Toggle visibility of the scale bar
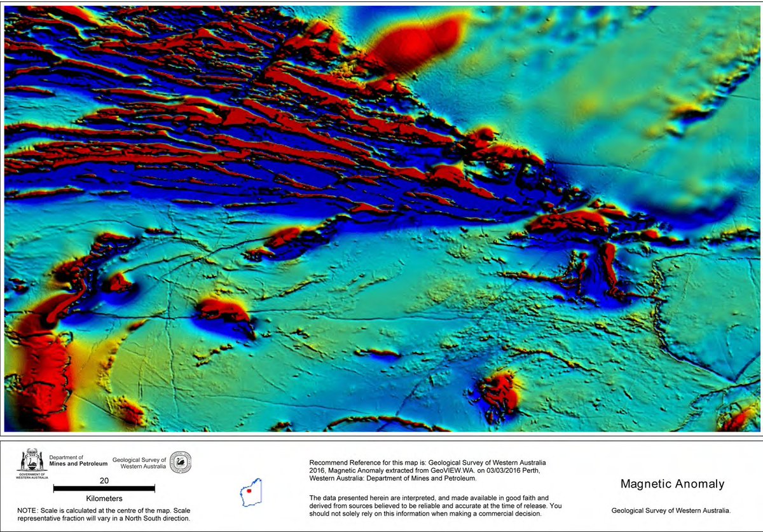Screen dimensions: 763x532 [x=104, y=487]
